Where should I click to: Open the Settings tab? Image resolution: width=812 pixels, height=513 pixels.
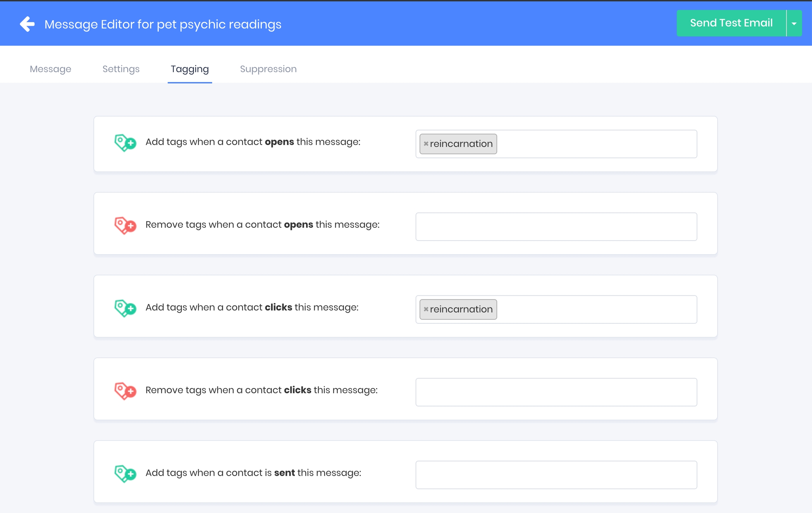click(x=121, y=69)
